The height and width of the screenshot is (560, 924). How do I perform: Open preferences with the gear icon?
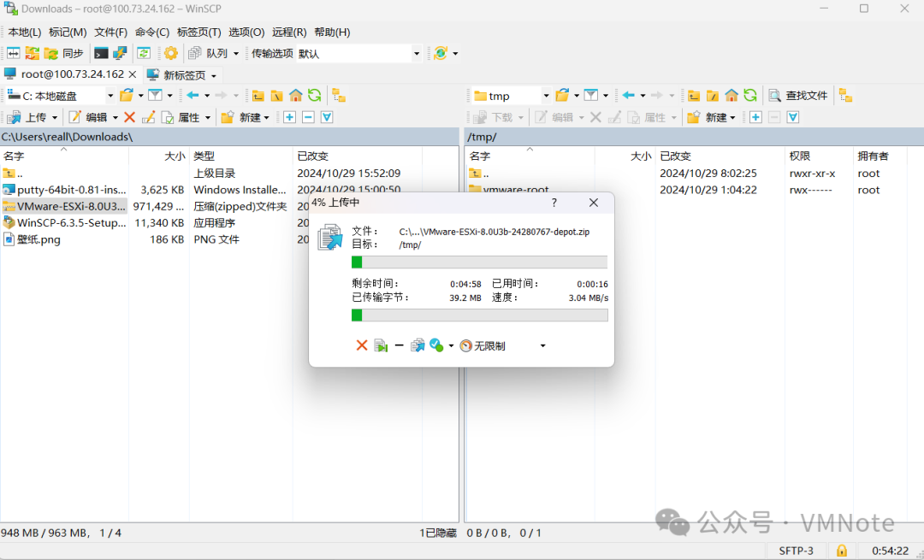[x=171, y=54]
